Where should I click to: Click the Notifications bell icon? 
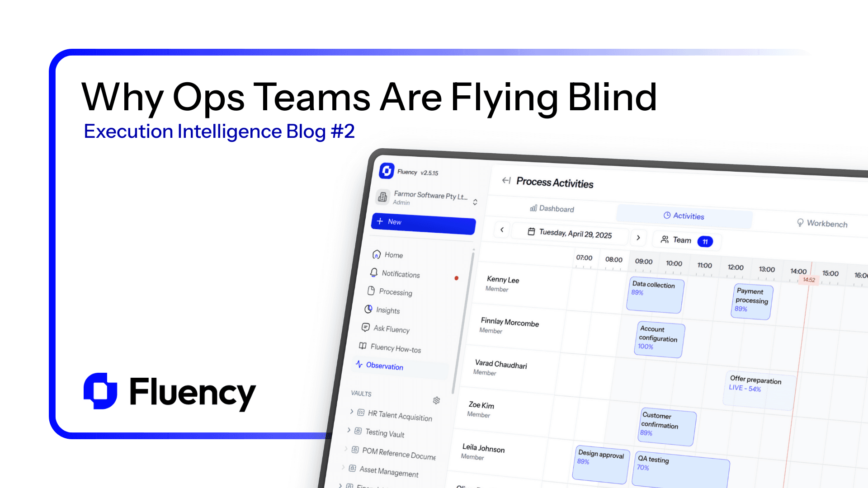(373, 272)
